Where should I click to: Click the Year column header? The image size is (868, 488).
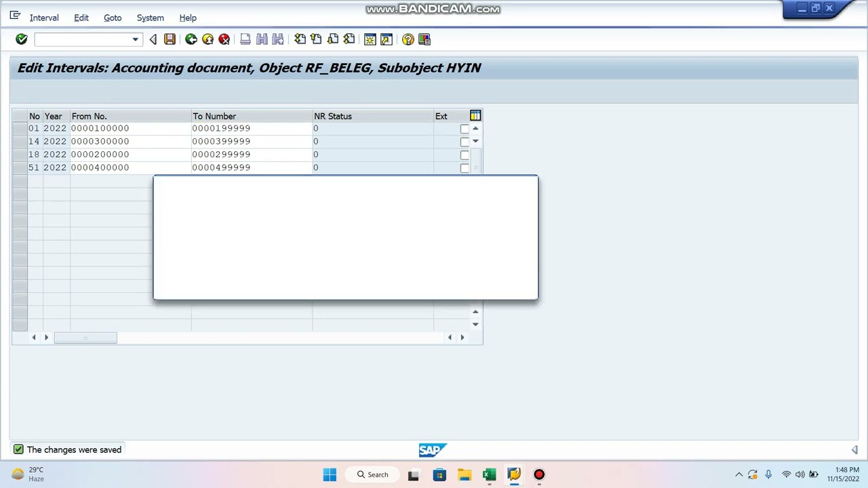point(56,116)
